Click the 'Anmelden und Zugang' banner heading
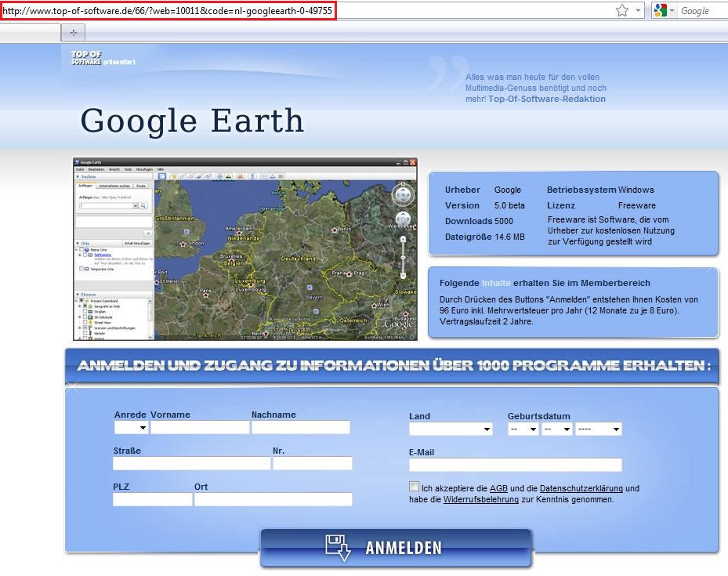 pos(393,365)
